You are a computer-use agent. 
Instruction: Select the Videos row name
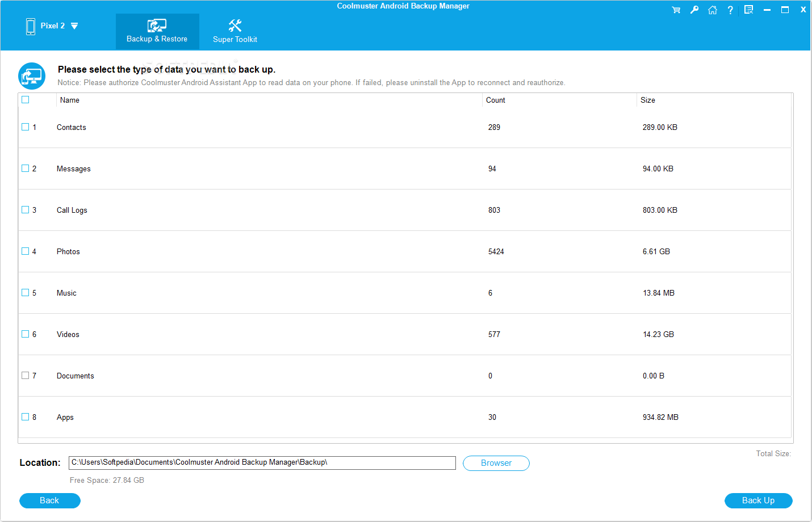[x=68, y=335]
